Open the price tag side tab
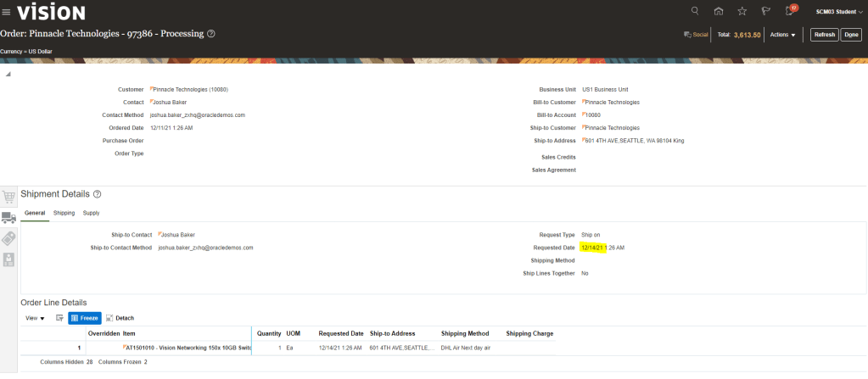 [x=8, y=238]
